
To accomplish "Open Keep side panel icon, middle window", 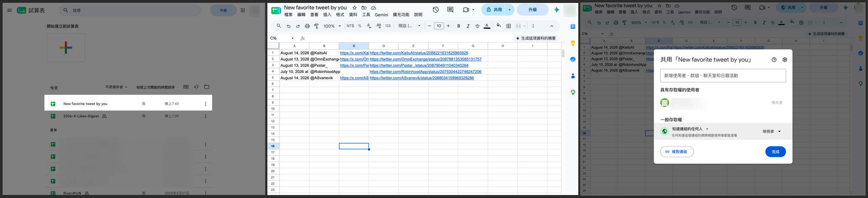I will [x=573, y=43].
